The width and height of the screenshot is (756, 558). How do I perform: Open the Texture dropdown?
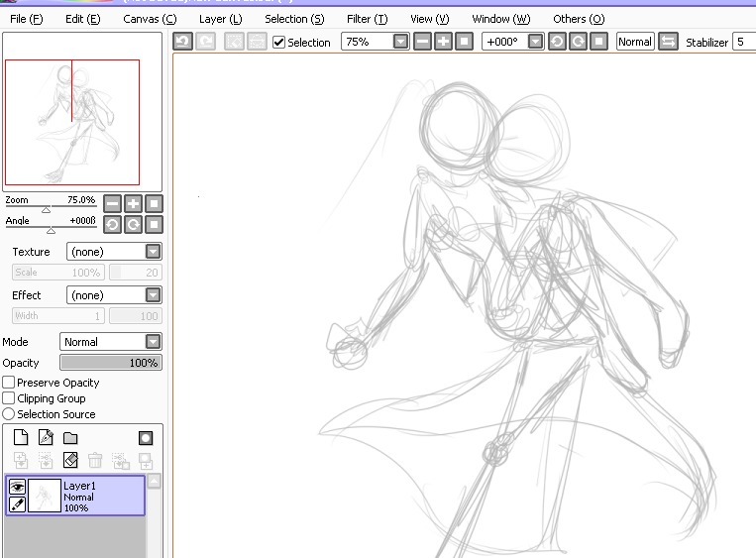[x=153, y=252]
